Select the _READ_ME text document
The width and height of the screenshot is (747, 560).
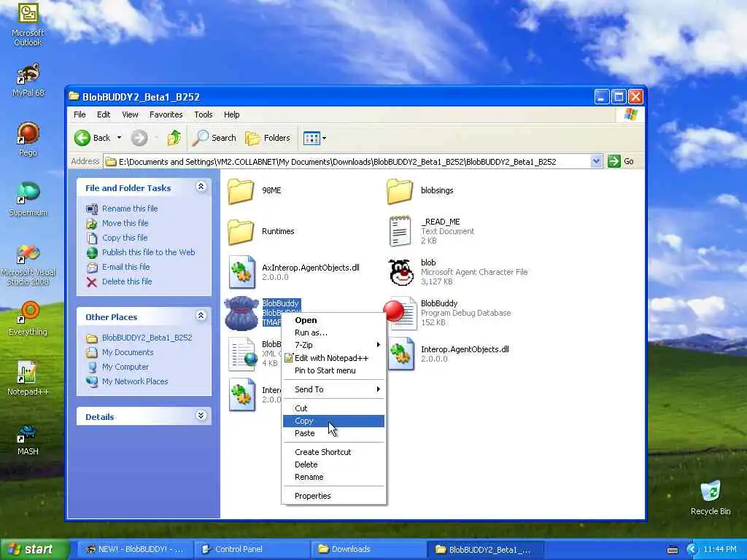[x=432, y=231]
